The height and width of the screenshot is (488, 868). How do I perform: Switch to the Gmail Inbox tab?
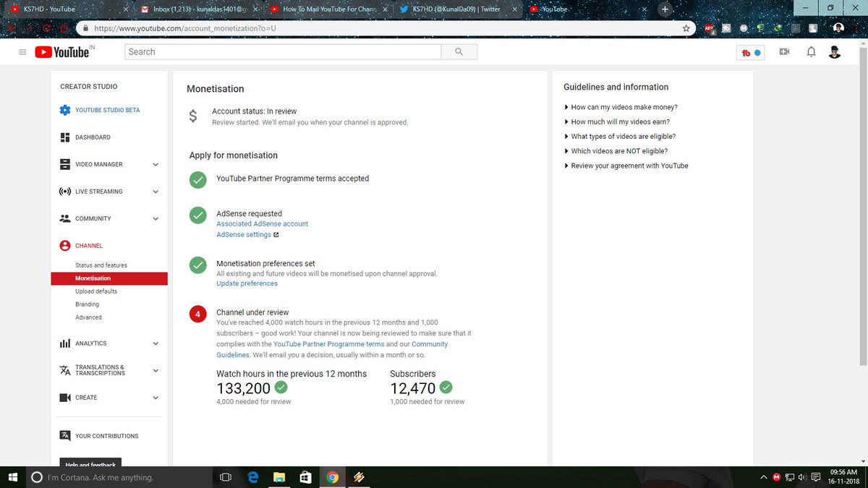pos(199,9)
